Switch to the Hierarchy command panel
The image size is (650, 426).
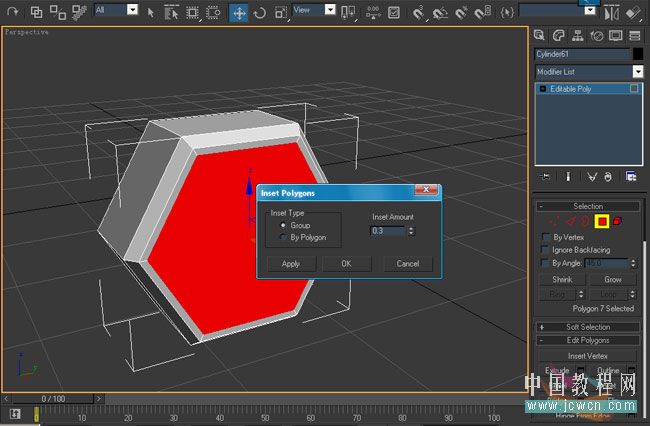click(x=577, y=36)
